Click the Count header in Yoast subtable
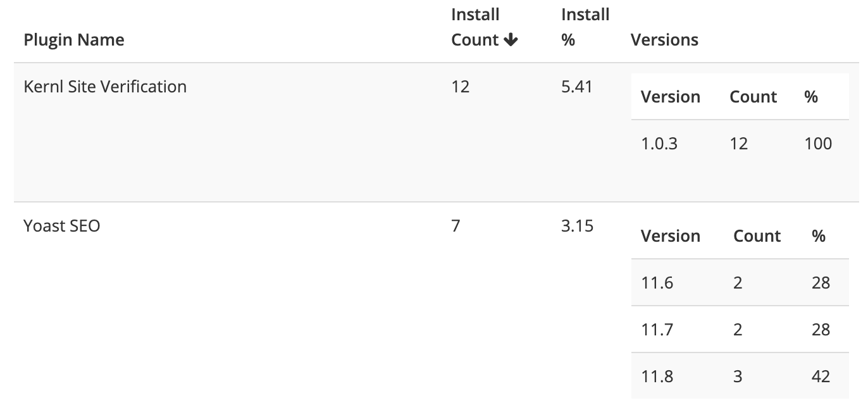 (757, 235)
